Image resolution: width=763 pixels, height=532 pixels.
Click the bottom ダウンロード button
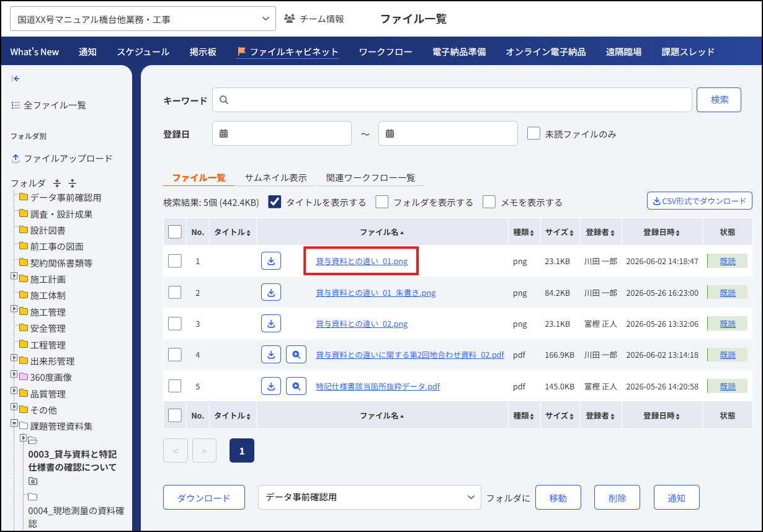pyautogui.click(x=203, y=497)
